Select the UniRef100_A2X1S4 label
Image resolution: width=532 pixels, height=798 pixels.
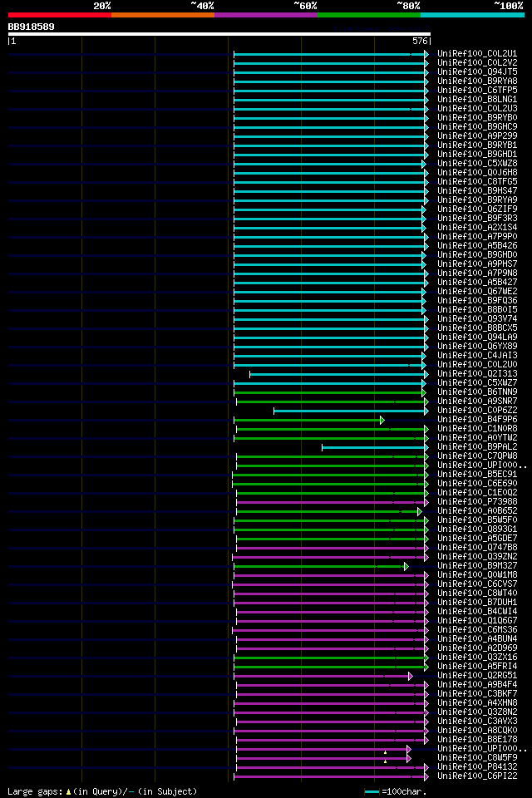click(x=477, y=228)
